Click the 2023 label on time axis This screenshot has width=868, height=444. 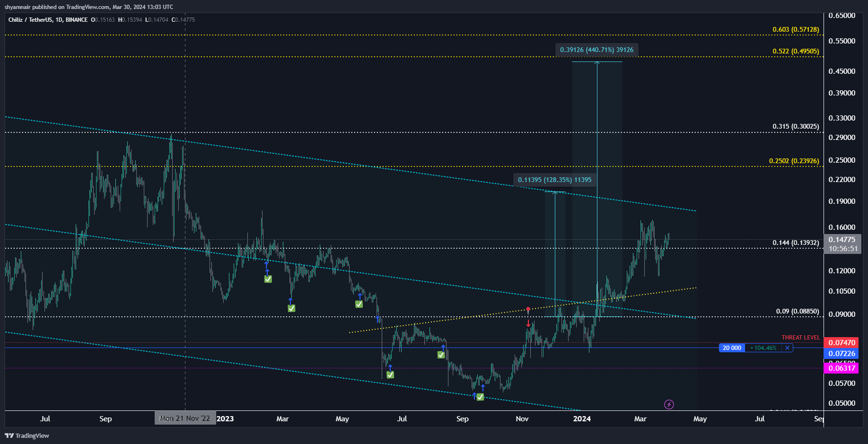(225, 418)
